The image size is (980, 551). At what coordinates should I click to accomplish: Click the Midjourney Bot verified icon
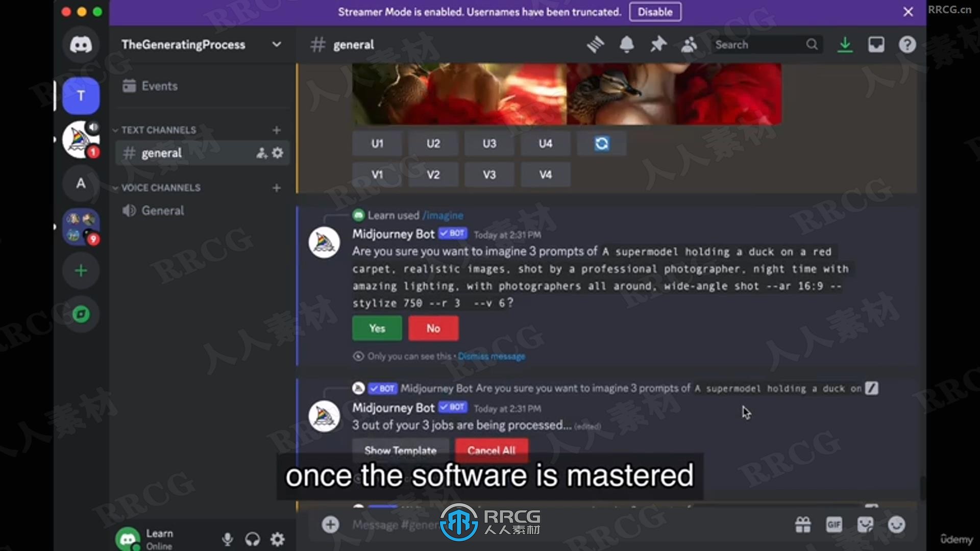(445, 234)
